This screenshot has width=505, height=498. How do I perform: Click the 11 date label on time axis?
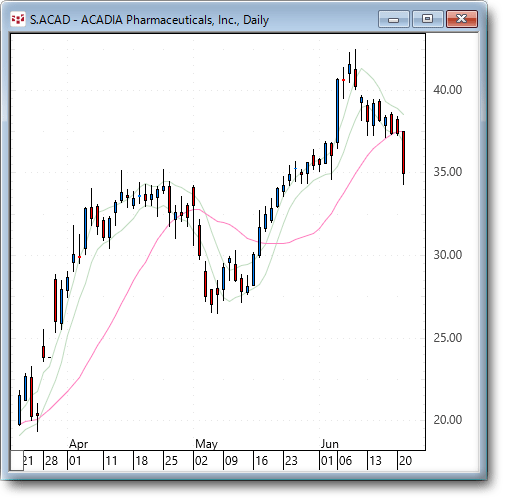pyautogui.click(x=111, y=461)
